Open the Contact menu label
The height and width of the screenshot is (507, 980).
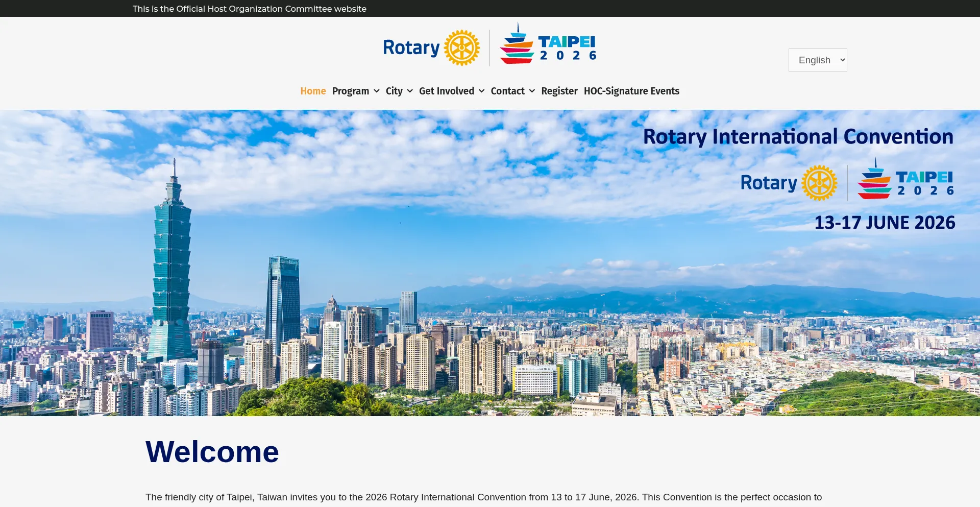coord(507,91)
